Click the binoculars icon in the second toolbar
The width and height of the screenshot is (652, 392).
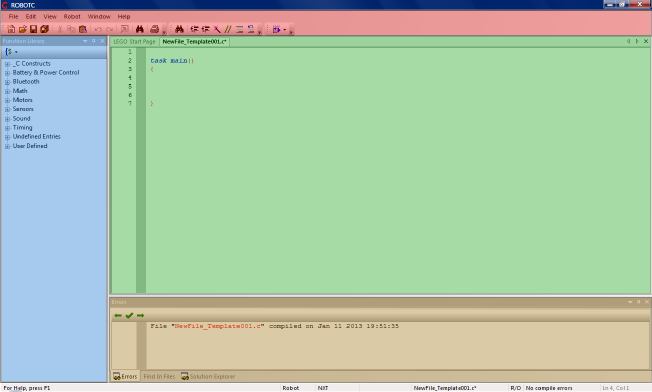click(x=179, y=29)
